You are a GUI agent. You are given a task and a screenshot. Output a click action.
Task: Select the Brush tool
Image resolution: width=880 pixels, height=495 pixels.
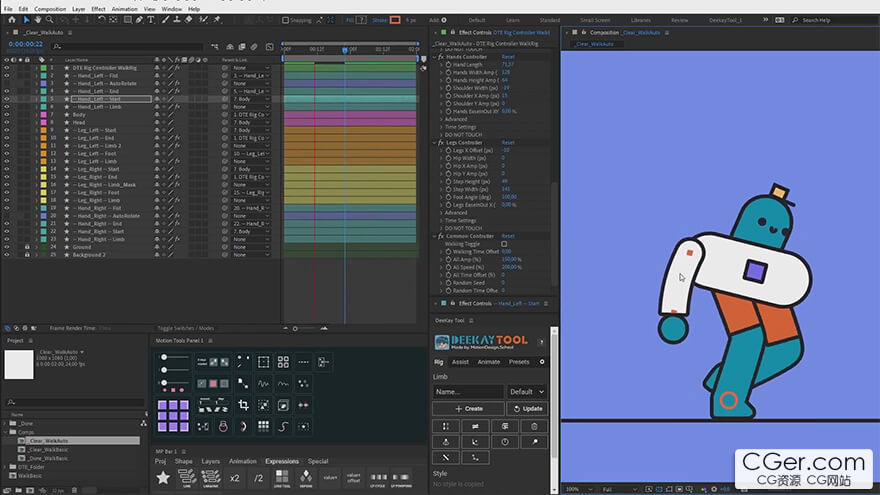point(166,20)
